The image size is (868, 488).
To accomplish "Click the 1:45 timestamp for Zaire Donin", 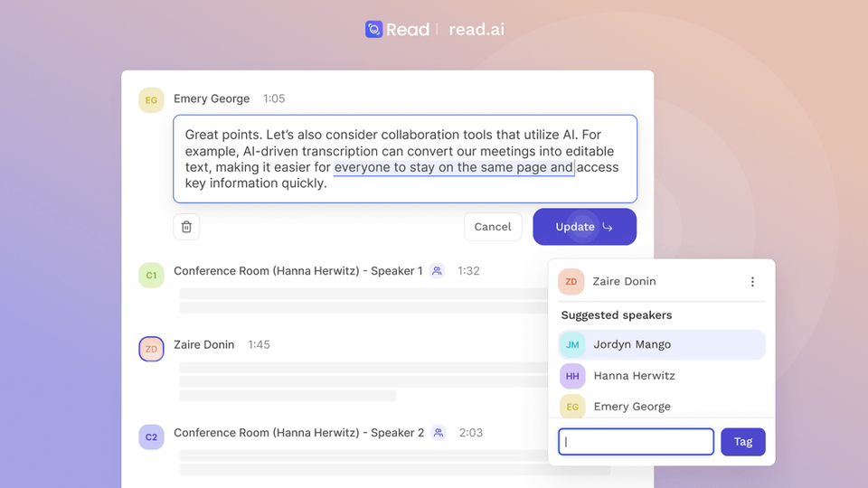I will 259,344.
